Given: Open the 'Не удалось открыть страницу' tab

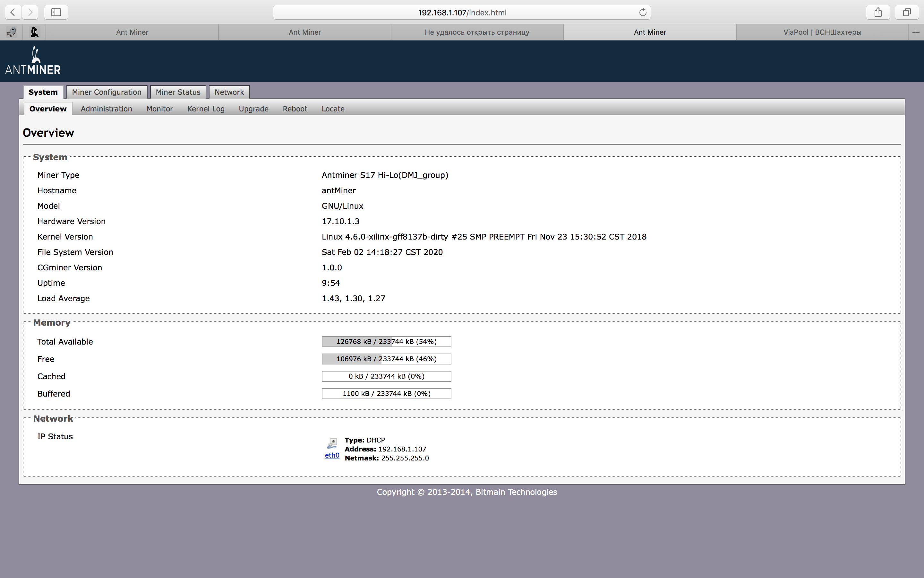Looking at the screenshot, I should pyautogui.click(x=477, y=32).
